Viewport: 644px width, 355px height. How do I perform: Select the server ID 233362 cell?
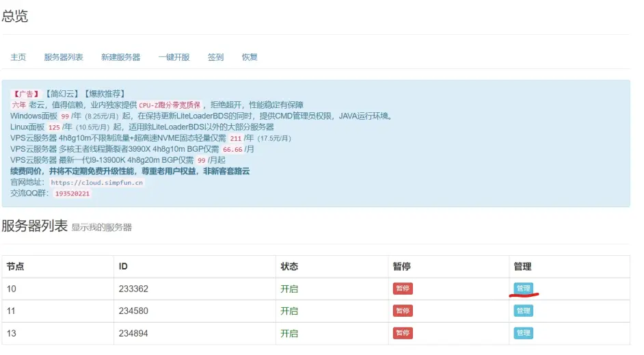coord(133,289)
